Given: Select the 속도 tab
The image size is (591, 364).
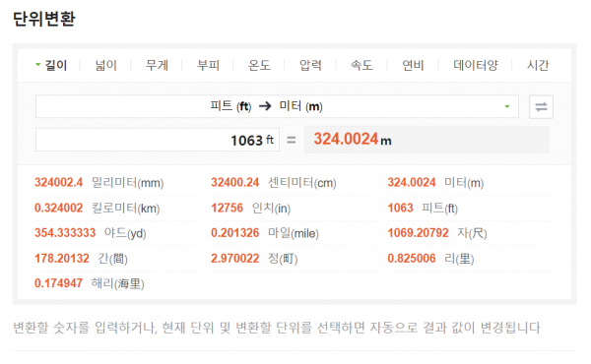Looking at the screenshot, I should pyautogui.click(x=361, y=65).
